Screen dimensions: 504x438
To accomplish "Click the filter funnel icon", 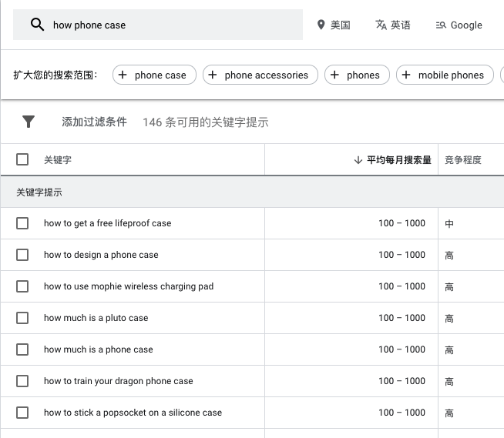I will pos(29,122).
